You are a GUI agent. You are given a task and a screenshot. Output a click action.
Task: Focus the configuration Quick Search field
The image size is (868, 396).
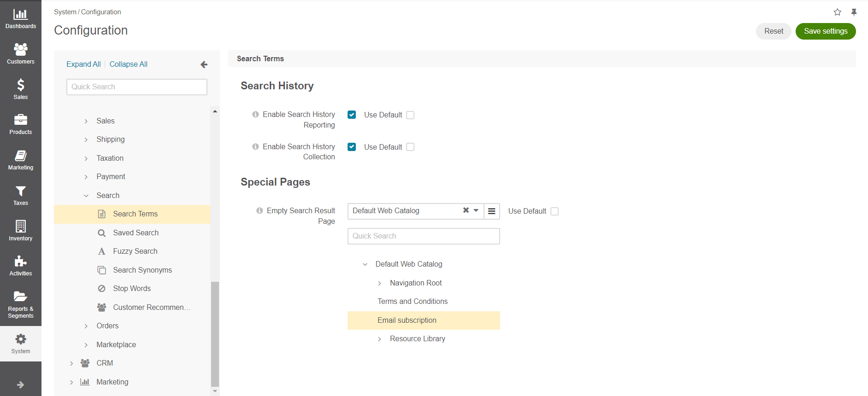pos(137,87)
